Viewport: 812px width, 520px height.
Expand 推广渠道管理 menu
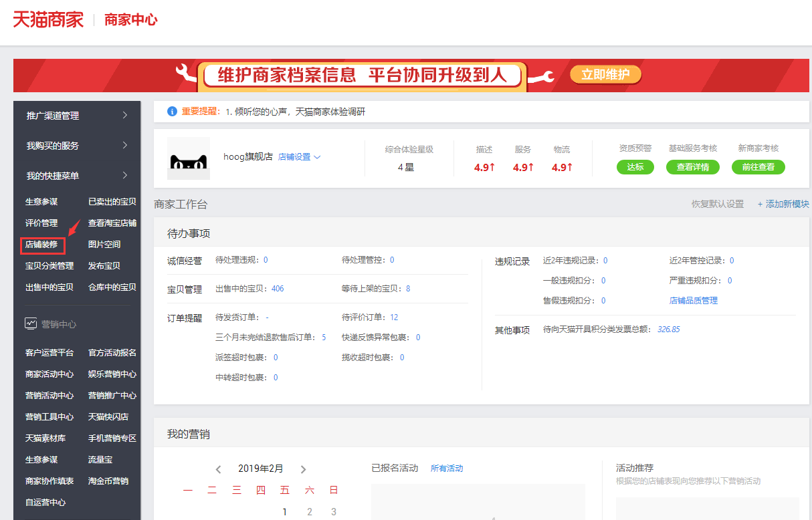[77, 116]
